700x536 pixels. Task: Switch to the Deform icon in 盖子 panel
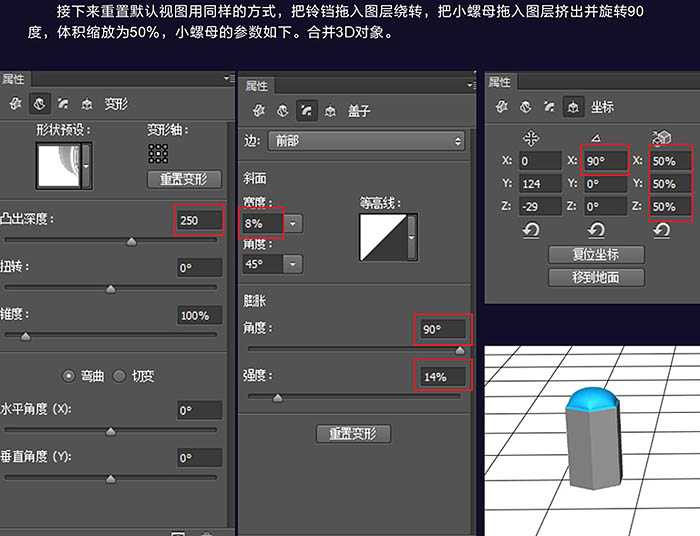(282, 110)
